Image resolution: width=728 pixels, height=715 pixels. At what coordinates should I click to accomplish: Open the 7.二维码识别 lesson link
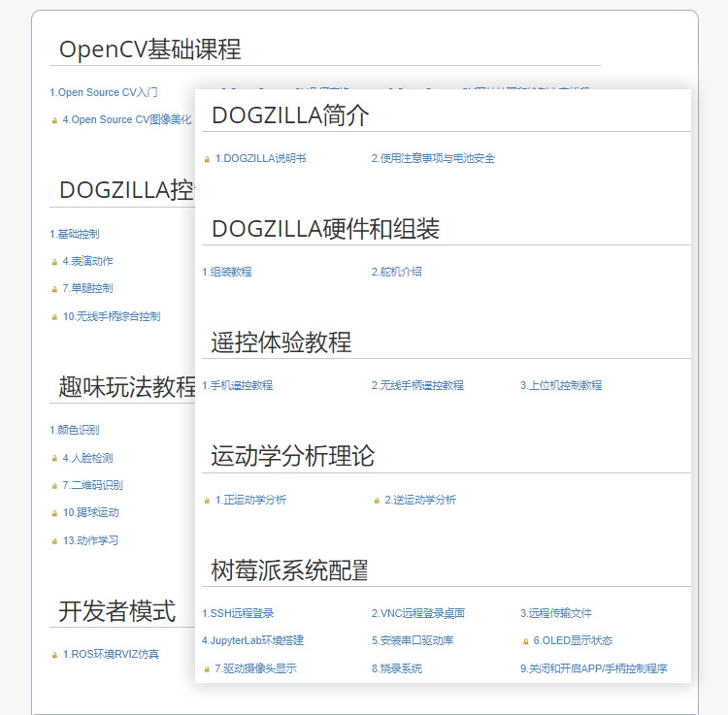(x=93, y=485)
